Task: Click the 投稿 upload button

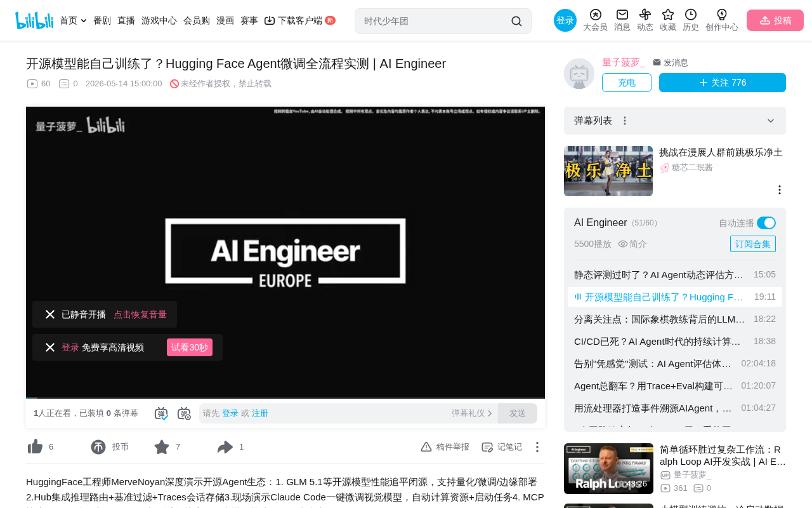Action: (775, 20)
